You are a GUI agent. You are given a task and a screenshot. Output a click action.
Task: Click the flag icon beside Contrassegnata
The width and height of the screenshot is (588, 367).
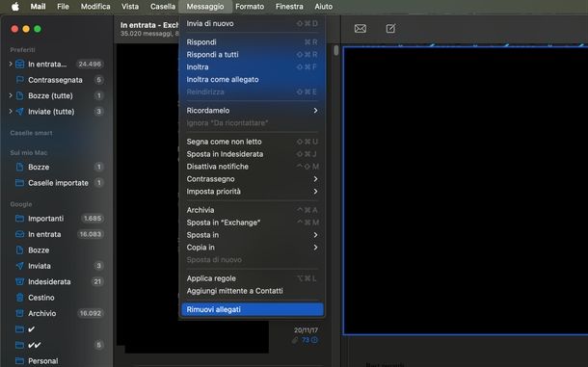pyautogui.click(x=20, y=80)
